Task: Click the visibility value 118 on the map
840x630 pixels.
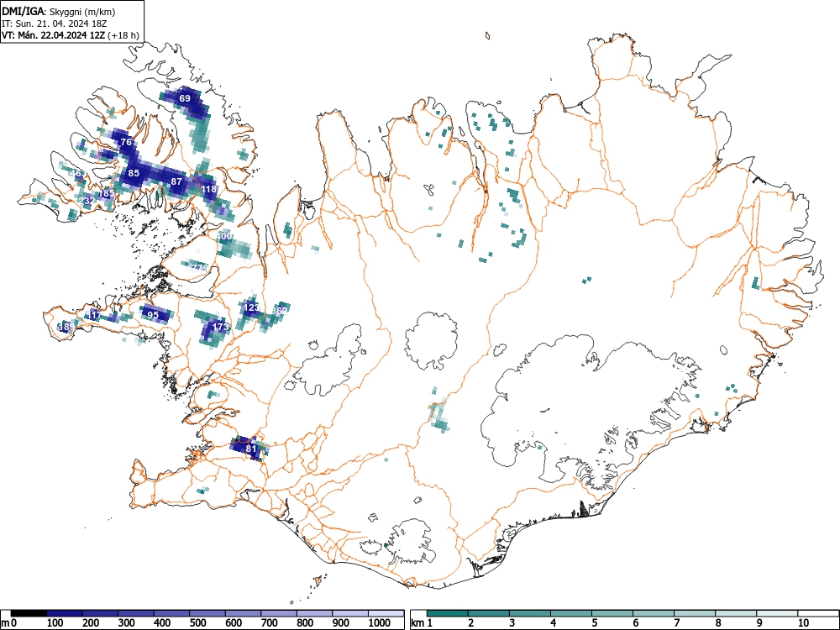Action: tap(209, 189)
